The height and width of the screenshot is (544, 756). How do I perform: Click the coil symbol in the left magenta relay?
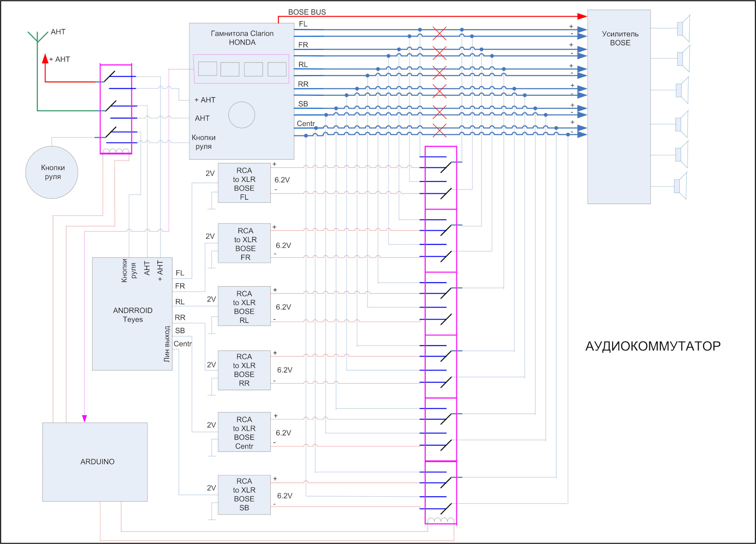click(116, 151)
